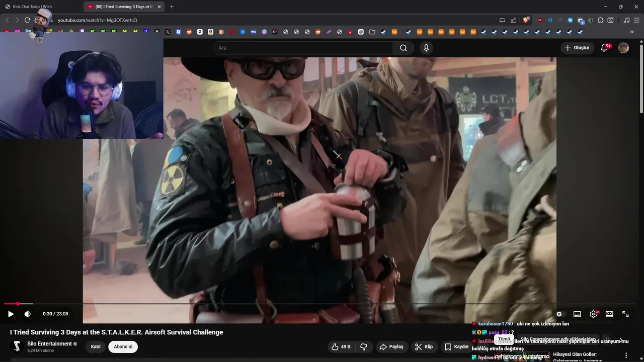
Task: Select the 'Tümü' filter chip
Action: (x=504, y=339)
